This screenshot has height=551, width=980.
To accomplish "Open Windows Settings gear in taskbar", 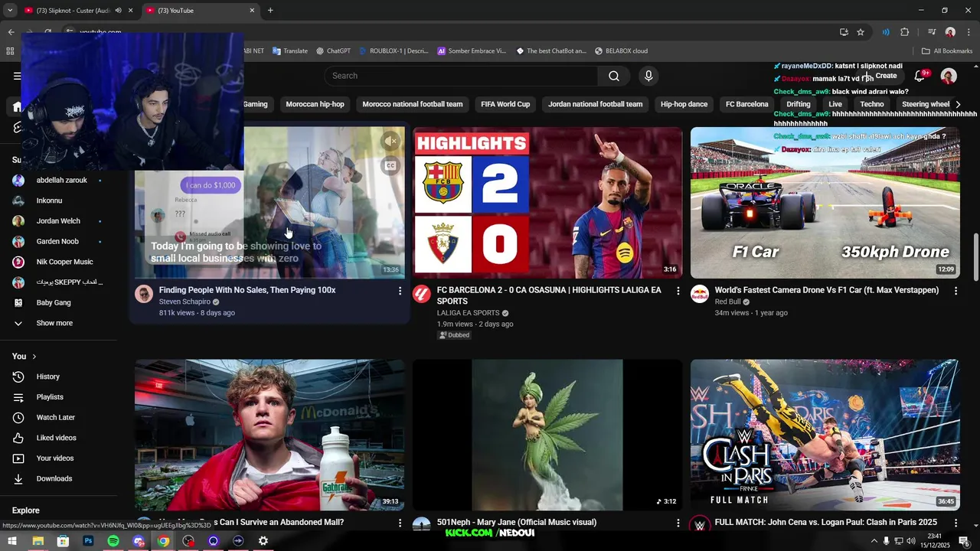I will [263, 541].
